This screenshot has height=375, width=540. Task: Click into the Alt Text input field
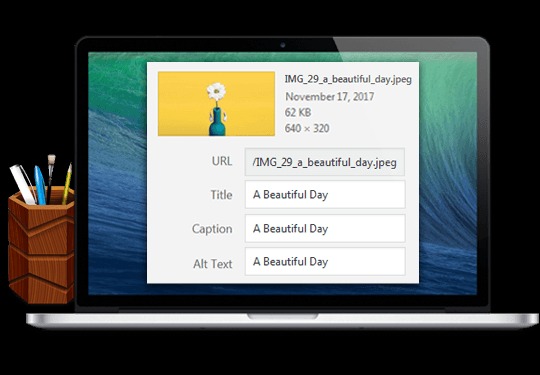point(325,262)
